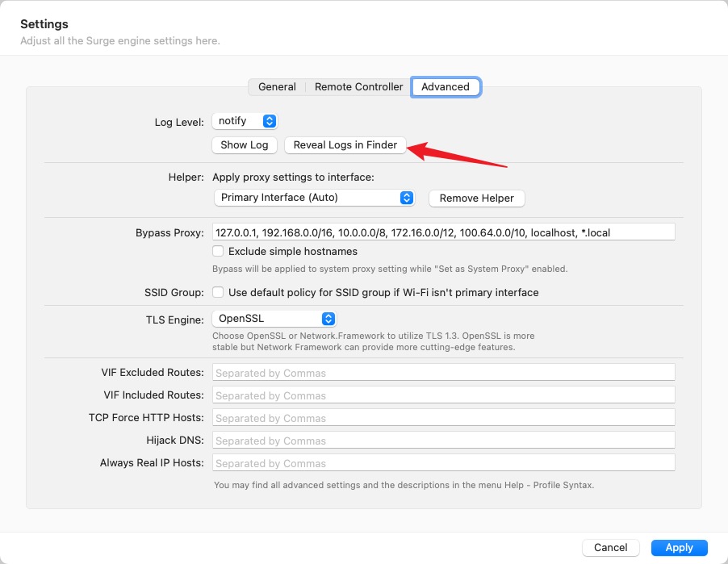Click the Cancel button

[610, 547]
